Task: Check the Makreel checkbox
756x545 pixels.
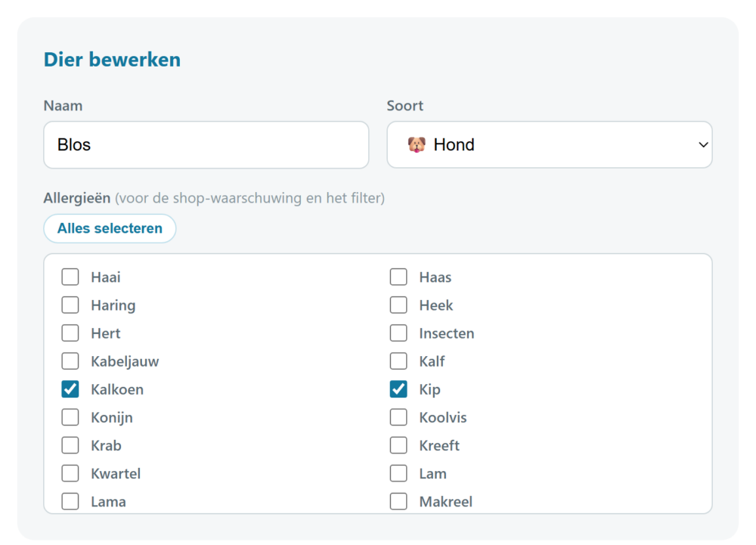Action: (x=398, y=501)
